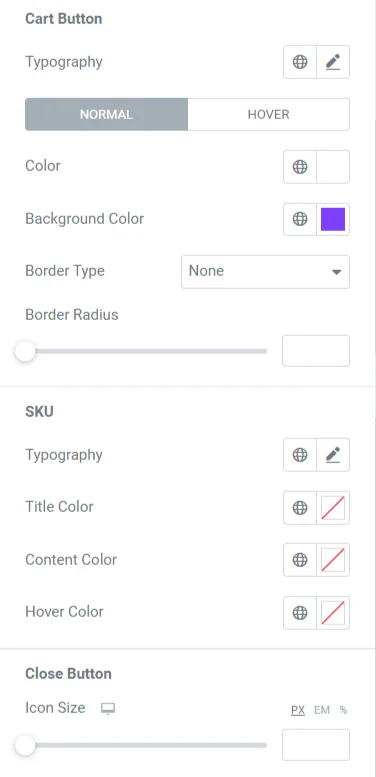Open global colors for SKU Content Color
The height and width of the screenshot is (777, 376).
tap(300, 560)
